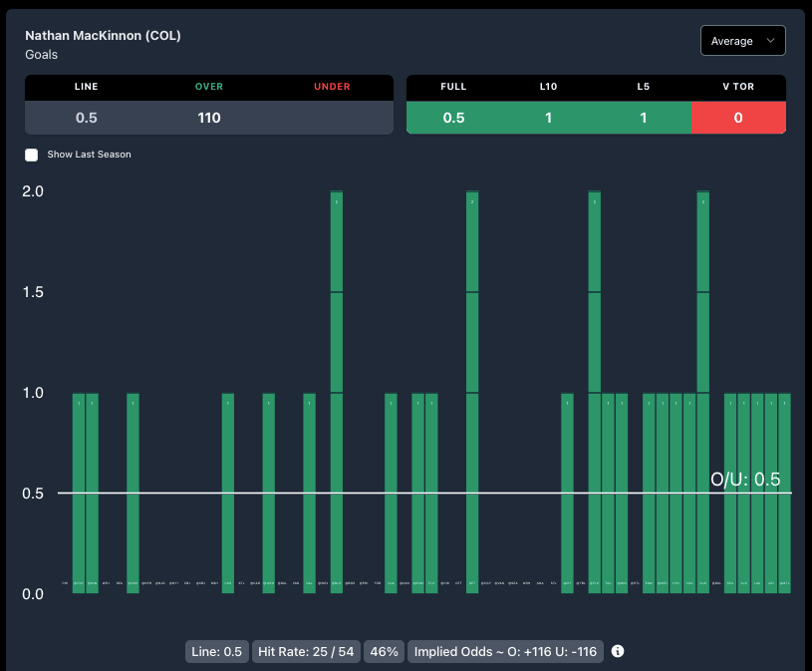Open the Average dropdown menu
This screenshot has height=671, width=812.
tap(742, 41)
